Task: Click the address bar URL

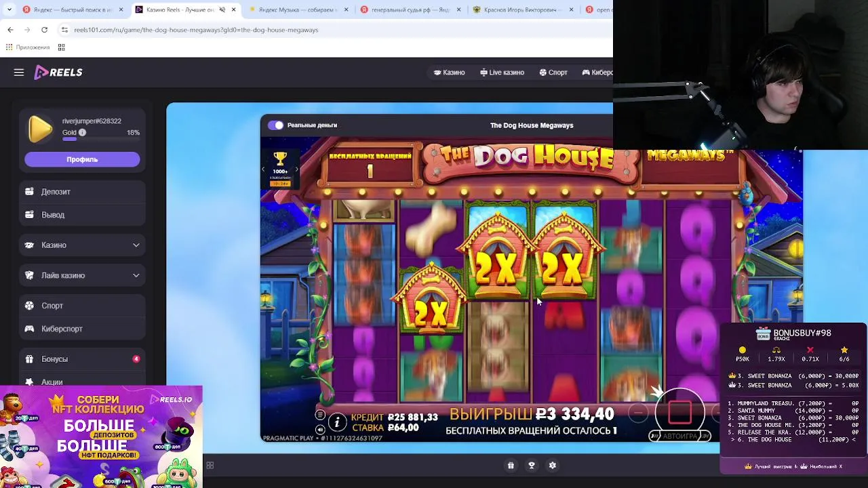Action: 196,30
